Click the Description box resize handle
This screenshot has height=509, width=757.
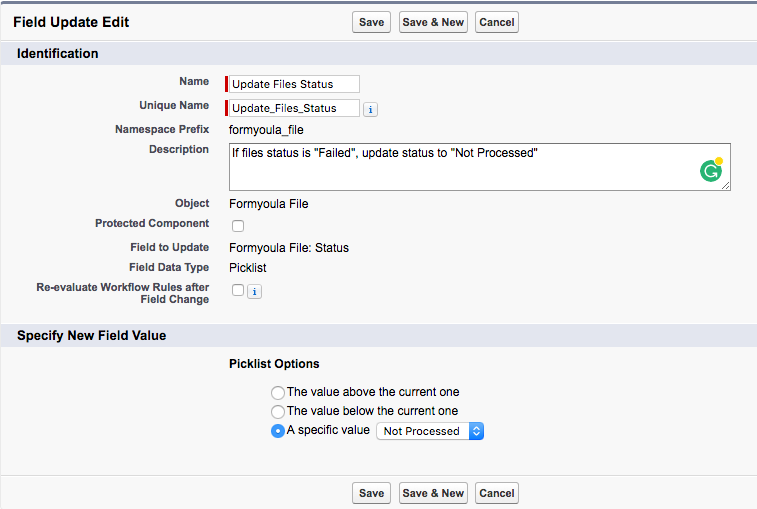click(726, 186)
